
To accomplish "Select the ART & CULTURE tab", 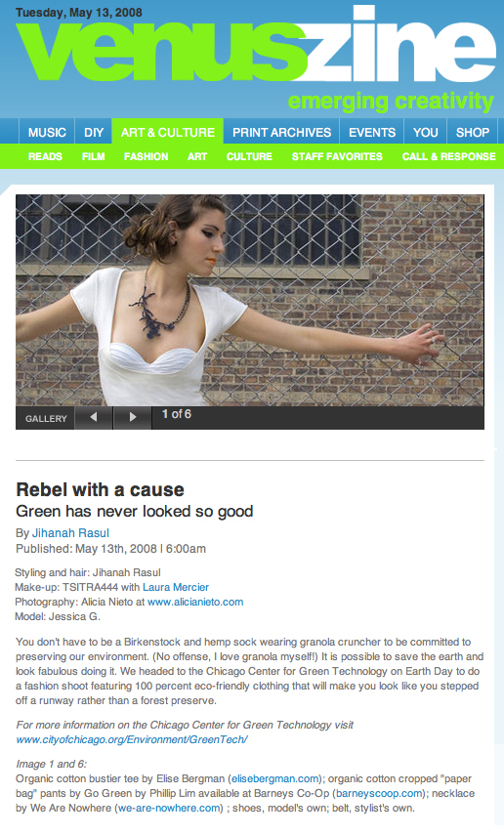I will pos(168,132).
